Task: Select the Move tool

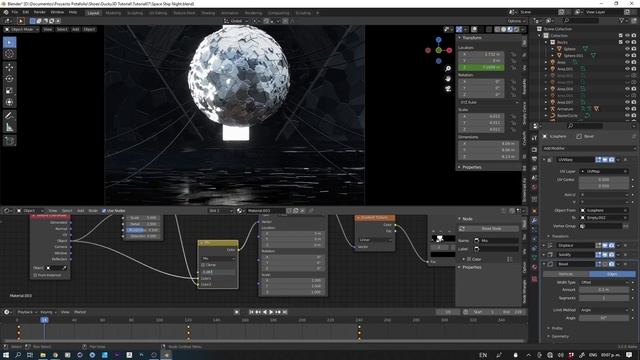Action: click(x=9, y=67)
